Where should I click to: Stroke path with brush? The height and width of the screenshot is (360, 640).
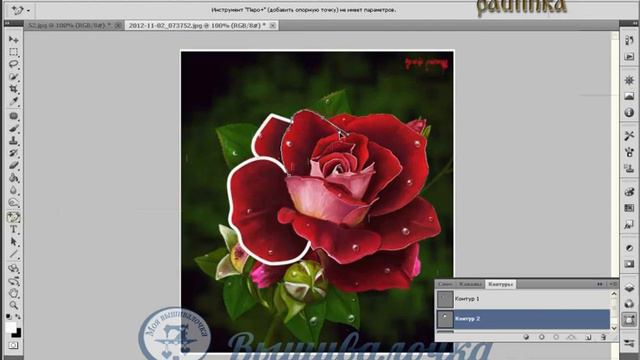(x=542, y=337)
